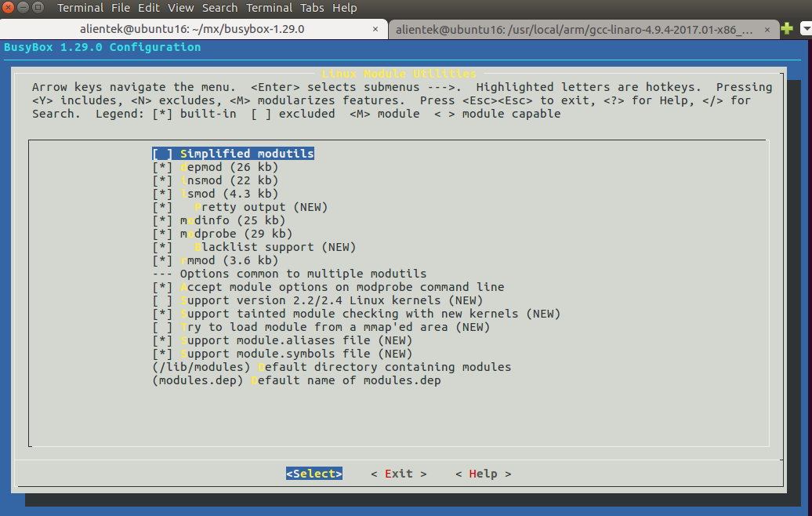Click the Help button at dialog bottom

(x=483, y=474)
